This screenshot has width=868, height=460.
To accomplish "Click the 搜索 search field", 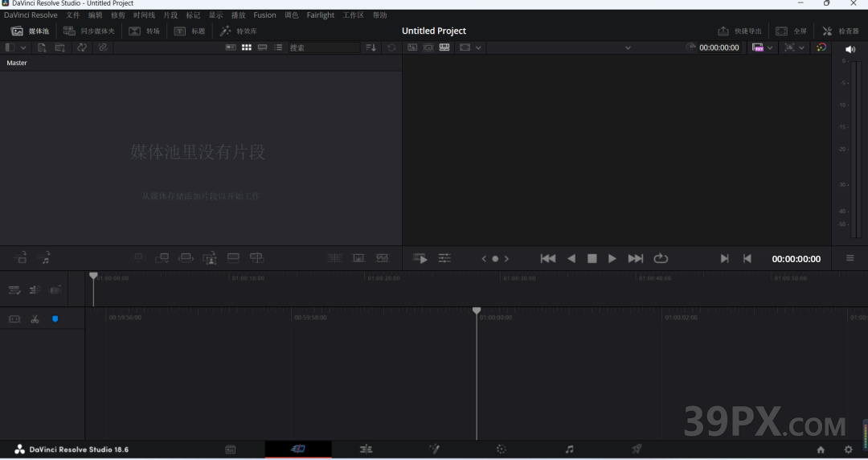I will pyautogui.click(x=324, y=47).
